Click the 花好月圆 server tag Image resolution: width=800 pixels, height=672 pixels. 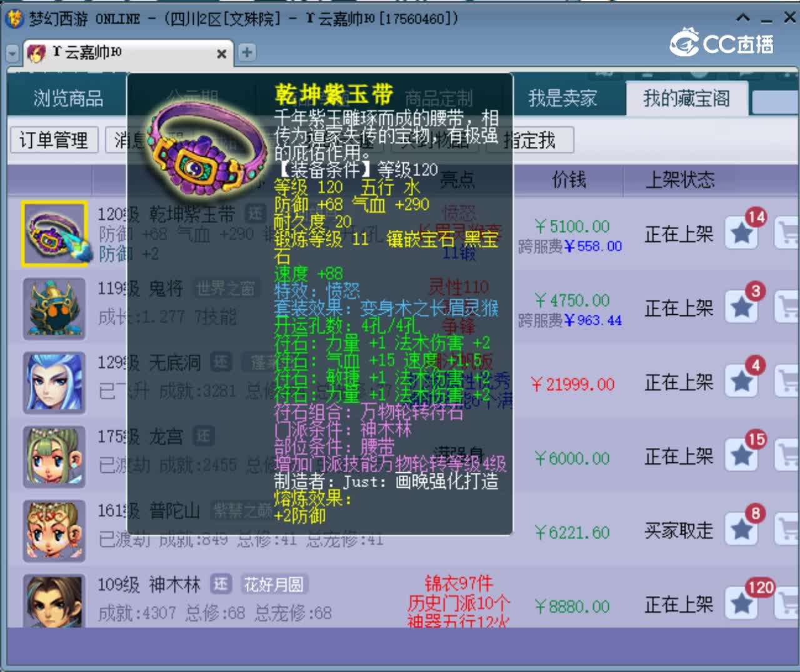point(273,585)
